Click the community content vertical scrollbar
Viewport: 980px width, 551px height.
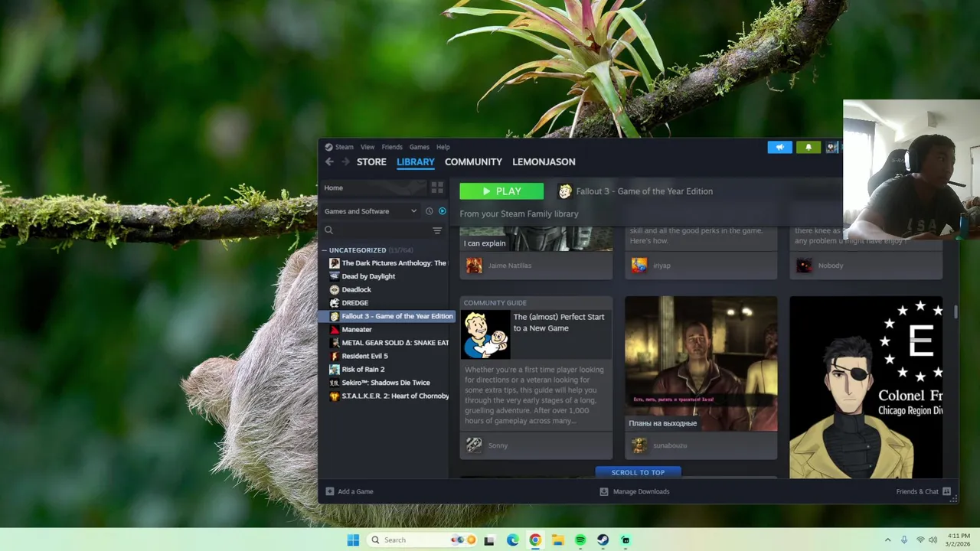pos(955,311)
